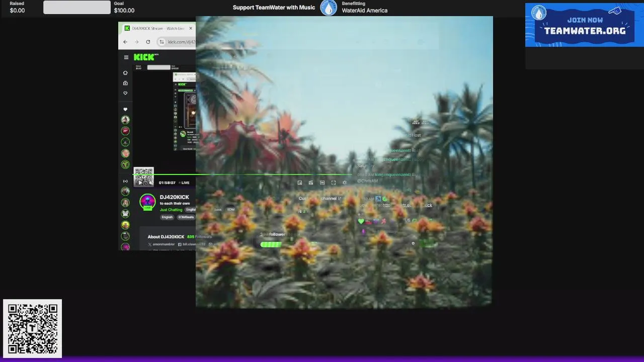Click the red avatar in sidebar channel list
The width and height of the screenshot is (644, 362).
[125, 131]
